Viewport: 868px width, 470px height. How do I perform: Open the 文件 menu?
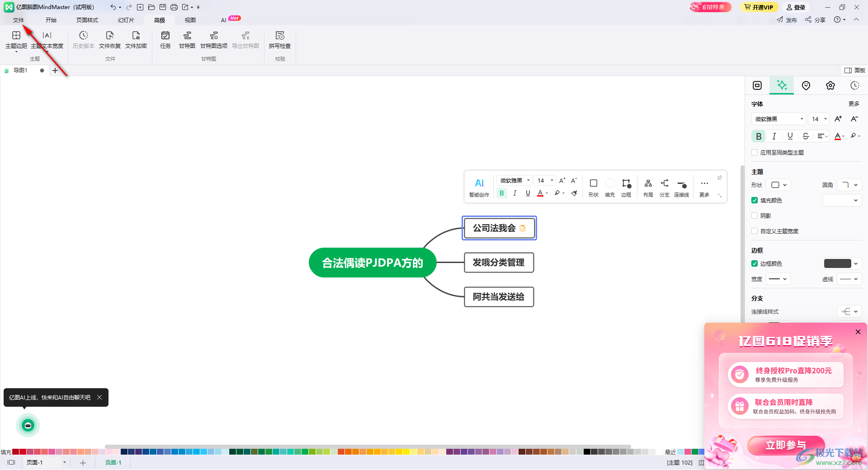coord(19,20)
